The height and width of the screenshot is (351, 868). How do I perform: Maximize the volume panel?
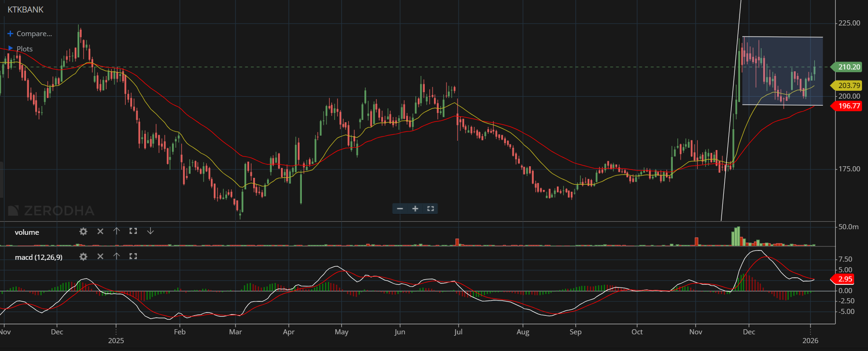click(x=133, y=231)
